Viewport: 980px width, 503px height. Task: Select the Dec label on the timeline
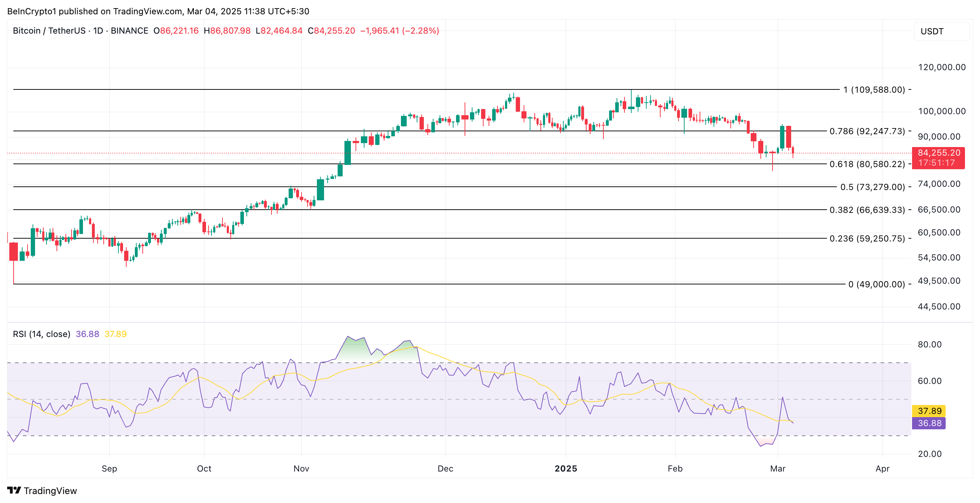point(446,469)
